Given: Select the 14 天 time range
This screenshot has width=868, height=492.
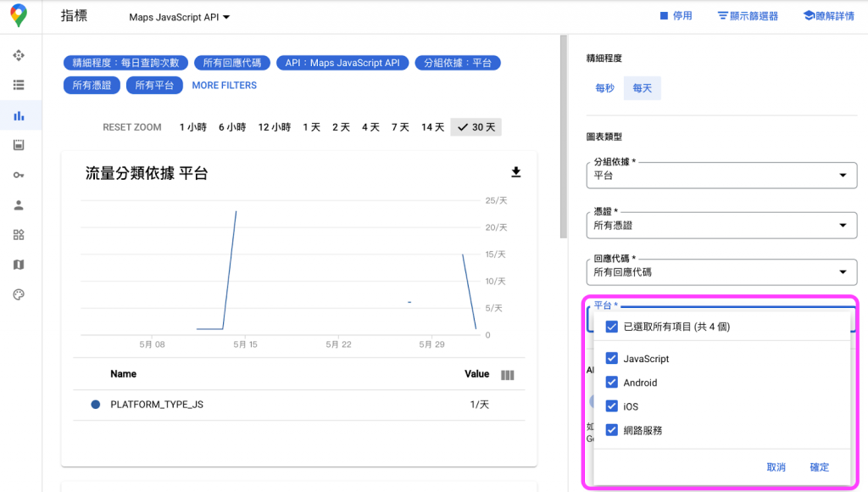Looking at the screenshot, I should point(432,127).
